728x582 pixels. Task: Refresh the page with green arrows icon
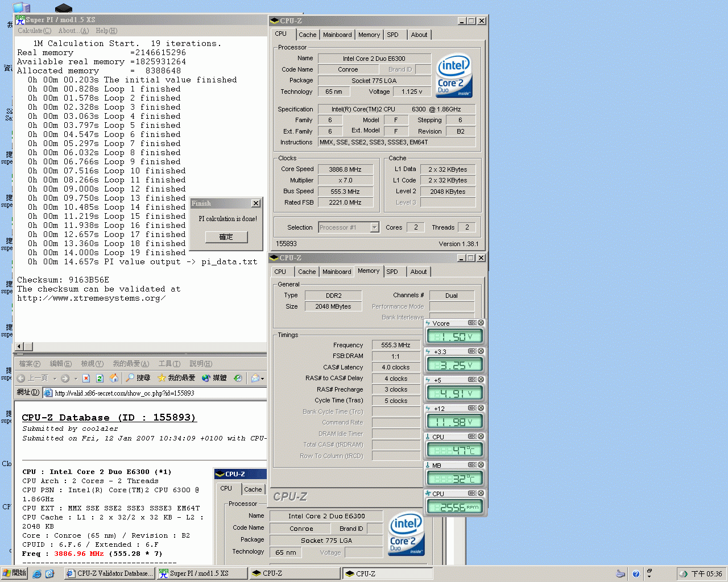(x=100, y=378)
